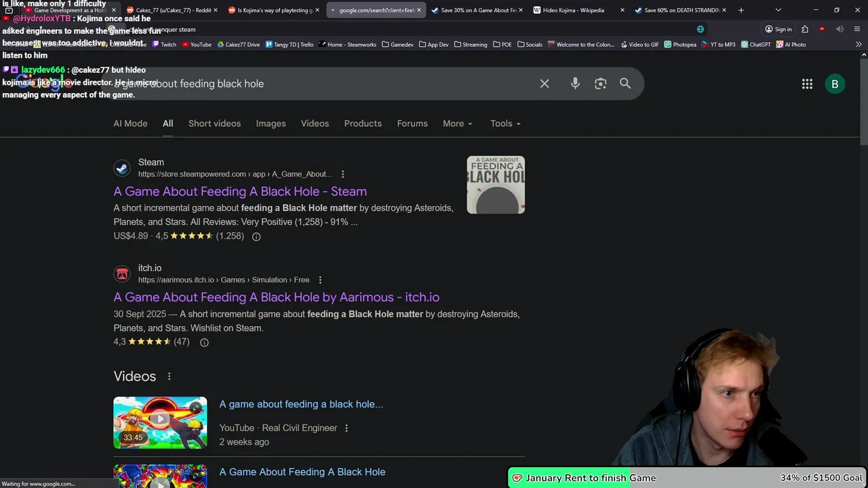Open the AI Photo bookmark
The width and height of the screenshot is (868, 488).
click(x=791, y=45)
